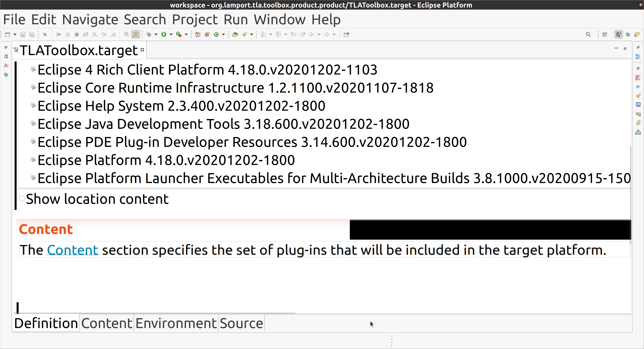This screenshot has height=349, width=644.
Task: Open the Debug tool via bug toolbar icon
Action: click(149, 34)
